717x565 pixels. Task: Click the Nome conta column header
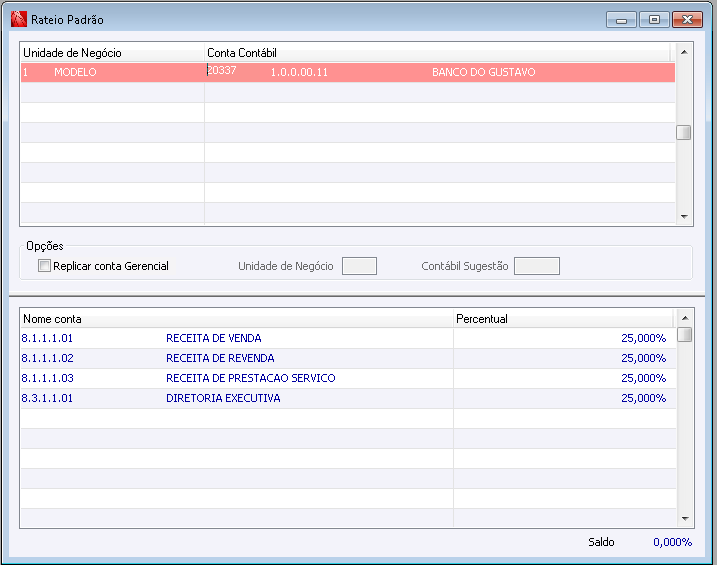(236, 319)
